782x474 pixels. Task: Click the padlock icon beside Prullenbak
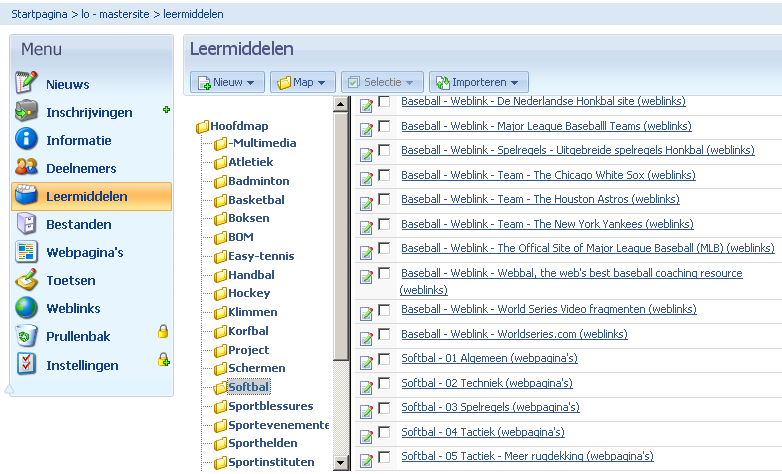coord(163,331)
